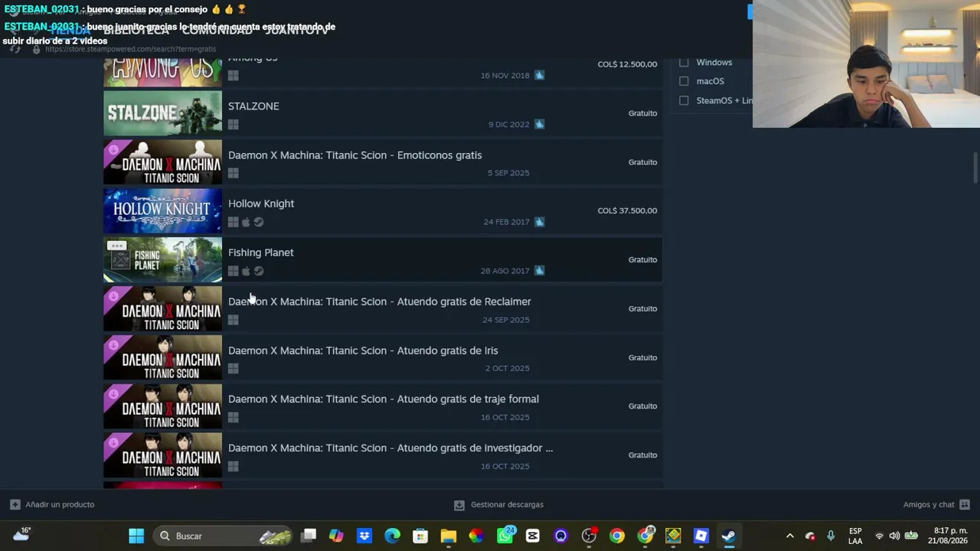Open OBS Studio from the taskbar
Screen dimensions: 980x551
[589, 536]
